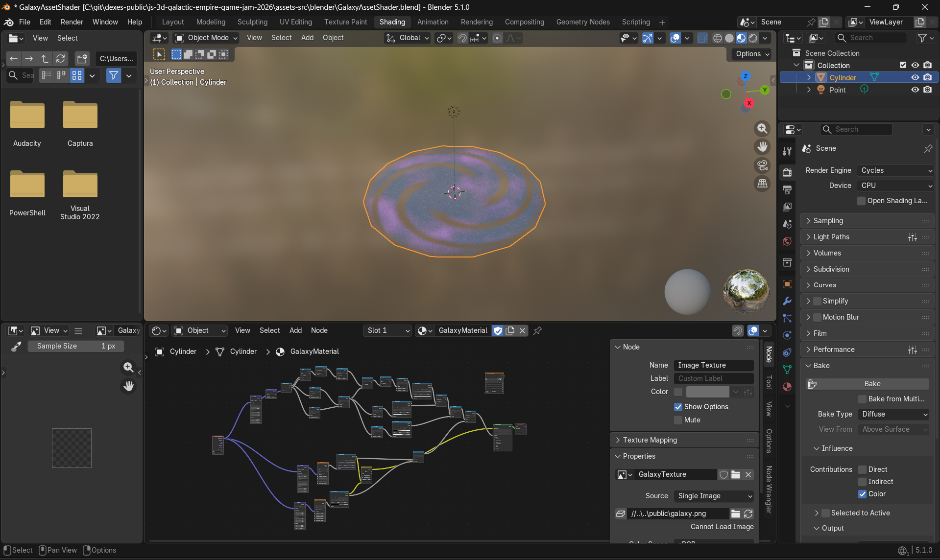Change Bake Type from Diffuse dropdown
The width and height of the screenshot is (940, 560).
click(893, 414)
